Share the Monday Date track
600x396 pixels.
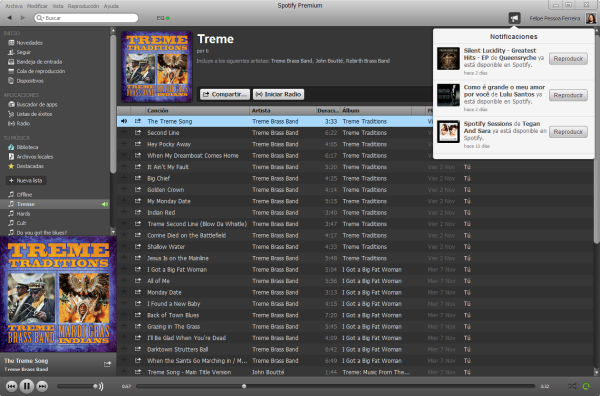[x=138, y=292]
